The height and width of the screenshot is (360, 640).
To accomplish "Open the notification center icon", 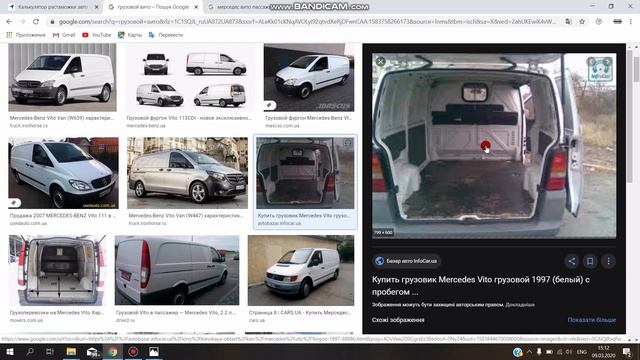I will coord(627,351).
